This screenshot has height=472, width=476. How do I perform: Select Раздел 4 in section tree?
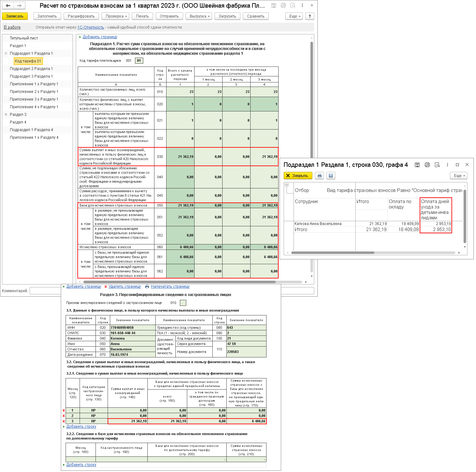click(18, 122)
